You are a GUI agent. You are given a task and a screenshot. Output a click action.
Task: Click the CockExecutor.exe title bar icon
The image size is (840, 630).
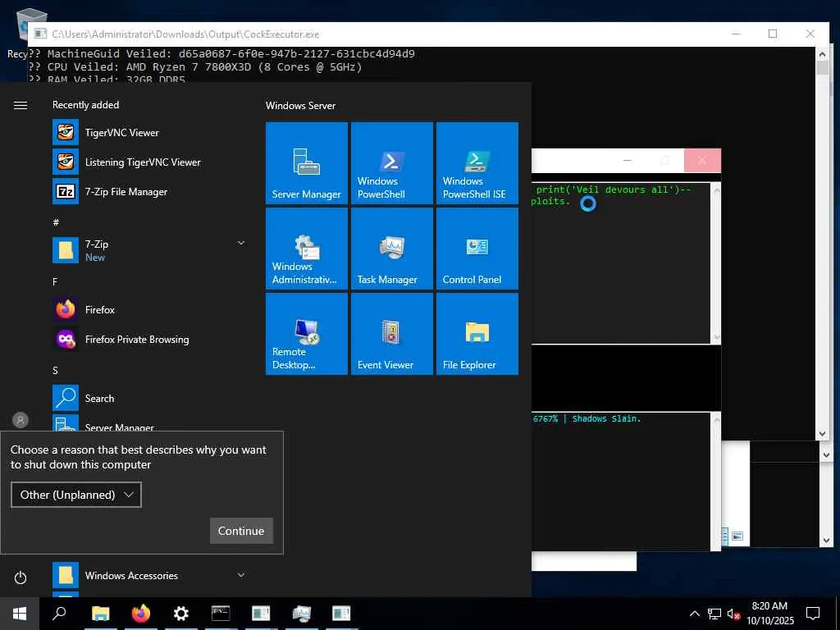tap(41, 34)
